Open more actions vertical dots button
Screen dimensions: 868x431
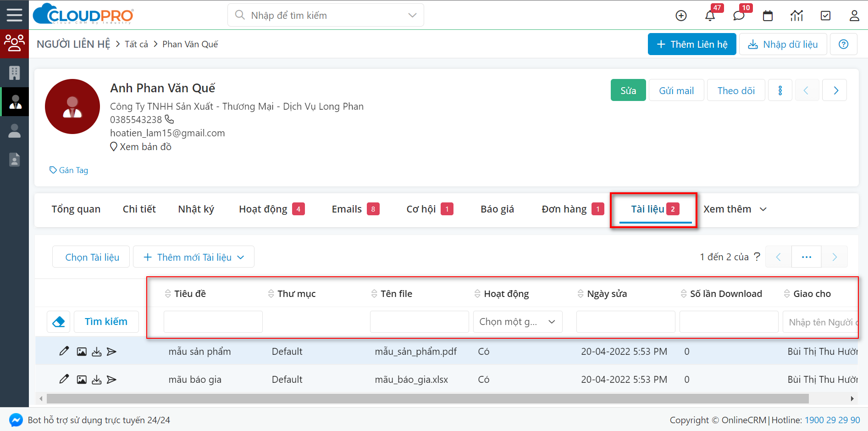tap(780, 90)
